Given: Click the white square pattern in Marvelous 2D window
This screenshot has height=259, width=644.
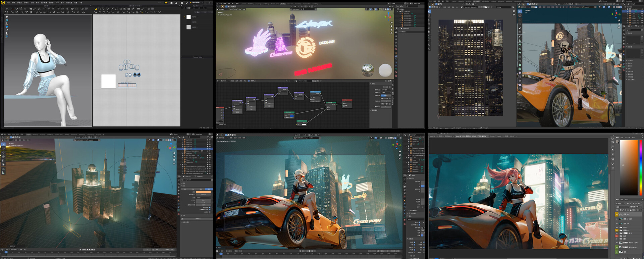Looking at the screenshot, I should pos(108,81).
